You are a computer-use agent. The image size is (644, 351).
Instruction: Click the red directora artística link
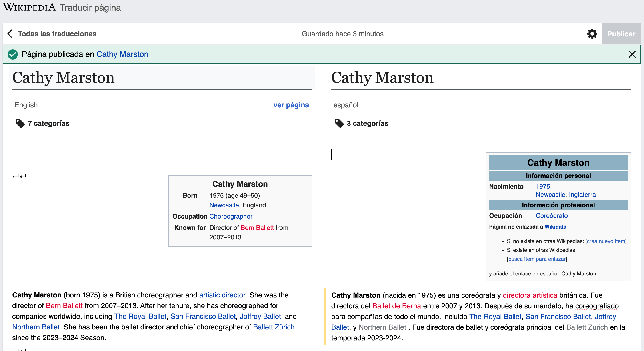(x=530, y=295)
